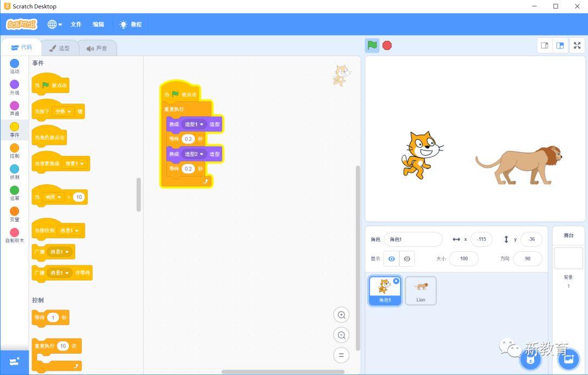The image size is (588, 375).
Task: Open the 编辑 menu
Action: click(98, 25)
